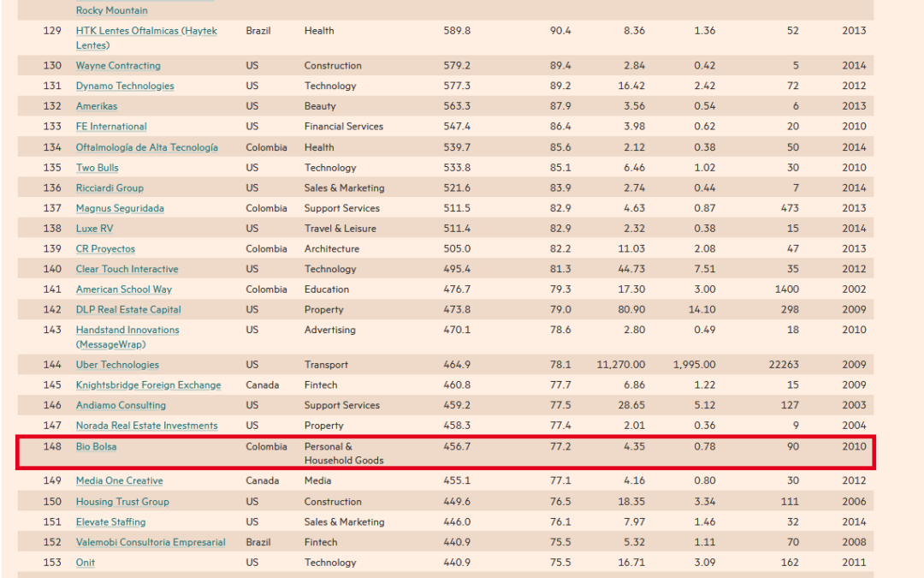Image resolution: width=924 pixels, height=578 pixels.
Task: Click the Education sector cell
Action: point(327,289)
